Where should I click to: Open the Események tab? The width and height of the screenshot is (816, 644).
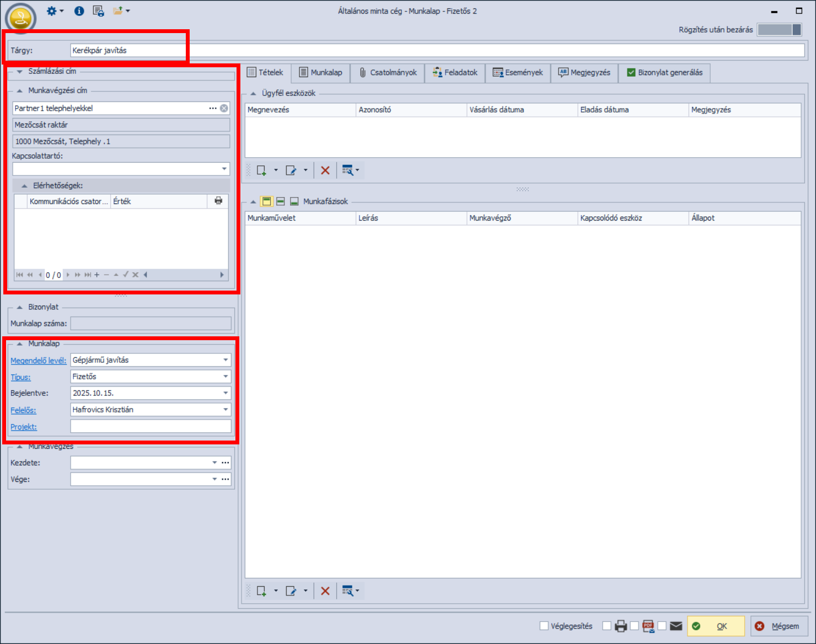tap(518, 73)
